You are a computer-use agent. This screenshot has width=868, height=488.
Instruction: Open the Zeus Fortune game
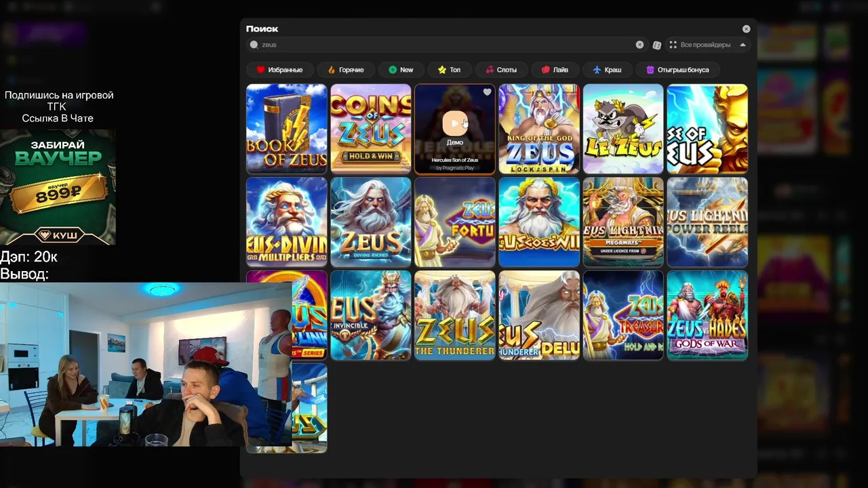tap(455, 222)
